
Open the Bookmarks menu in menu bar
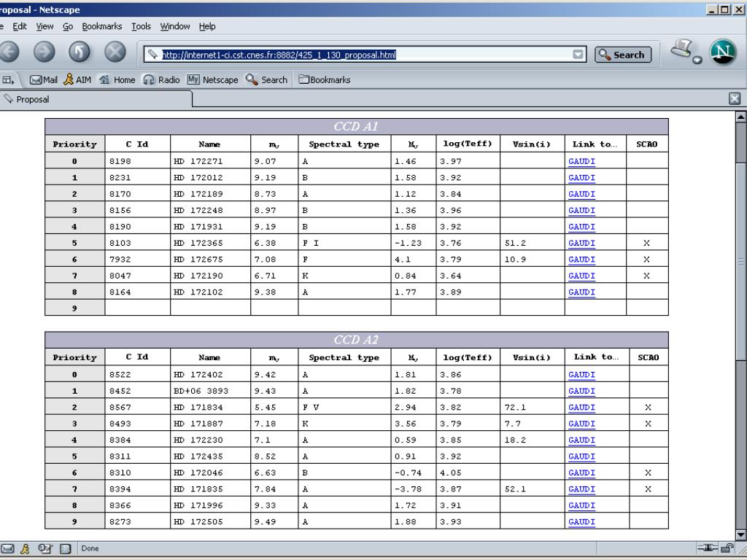point(102,27)
